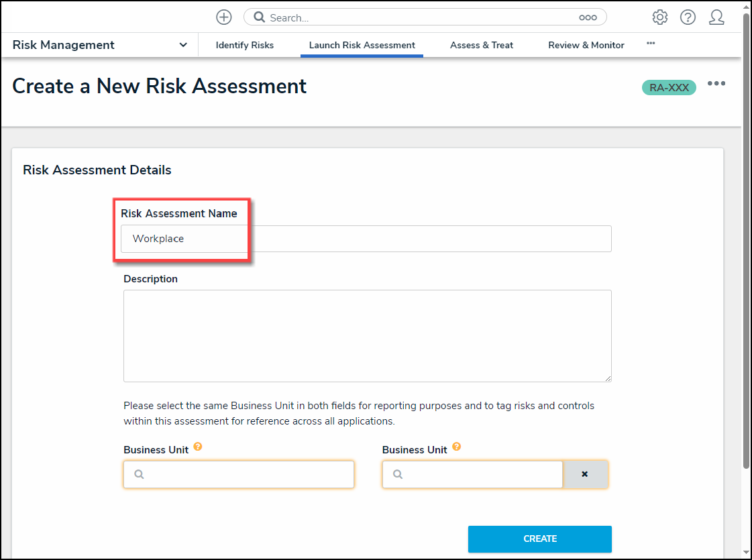Click the left Business Unit help icon
Viewport: 752px width, 560px height.
coord(198,447)
